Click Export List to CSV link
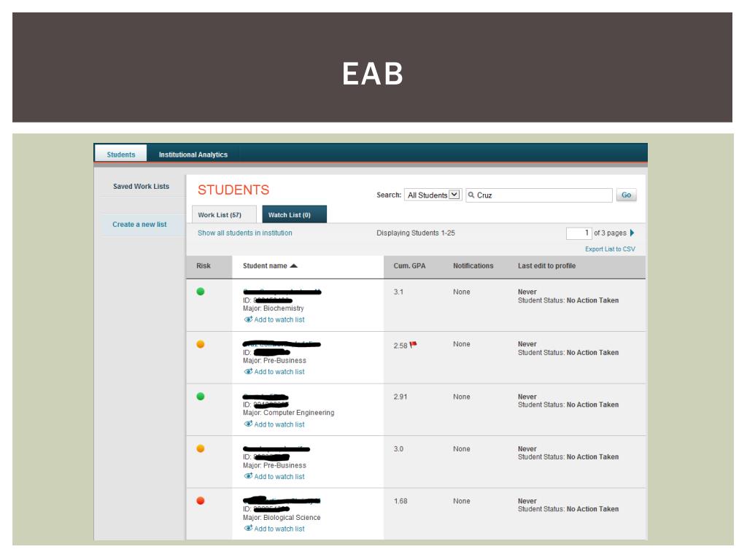This screenshot has height=560, width=747. click(610, 249)
